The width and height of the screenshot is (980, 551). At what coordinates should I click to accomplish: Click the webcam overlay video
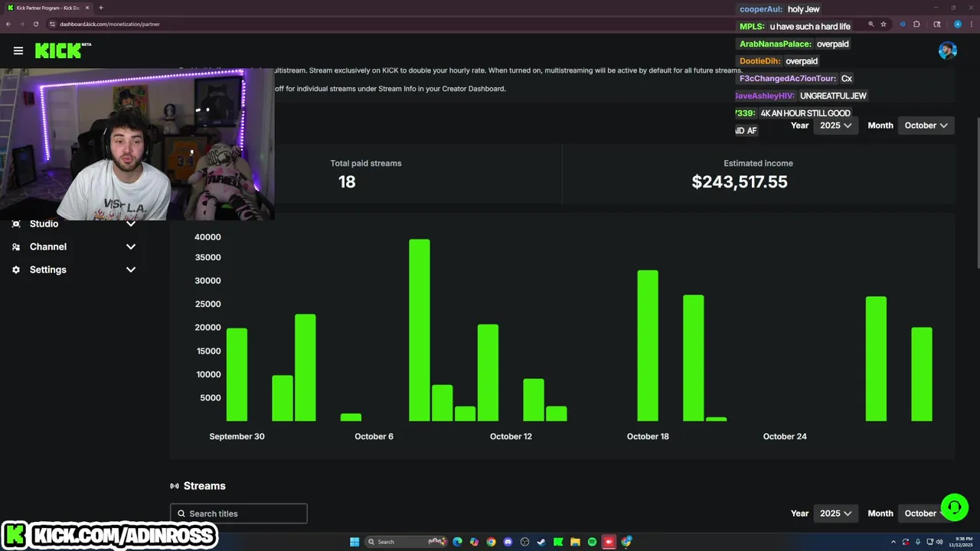point(137,144)
